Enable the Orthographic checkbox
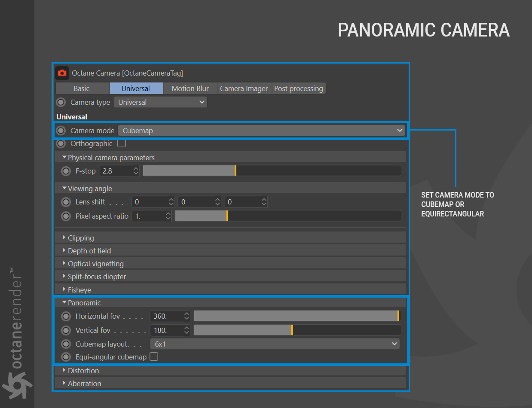The width and height of the screenshot is (532, 408). (122, 143)
